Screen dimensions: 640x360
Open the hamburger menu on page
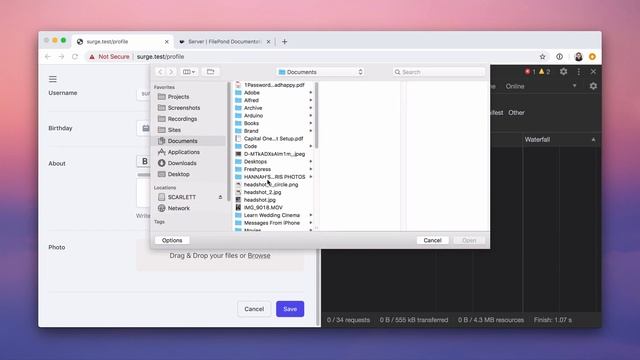click(53, 79)
